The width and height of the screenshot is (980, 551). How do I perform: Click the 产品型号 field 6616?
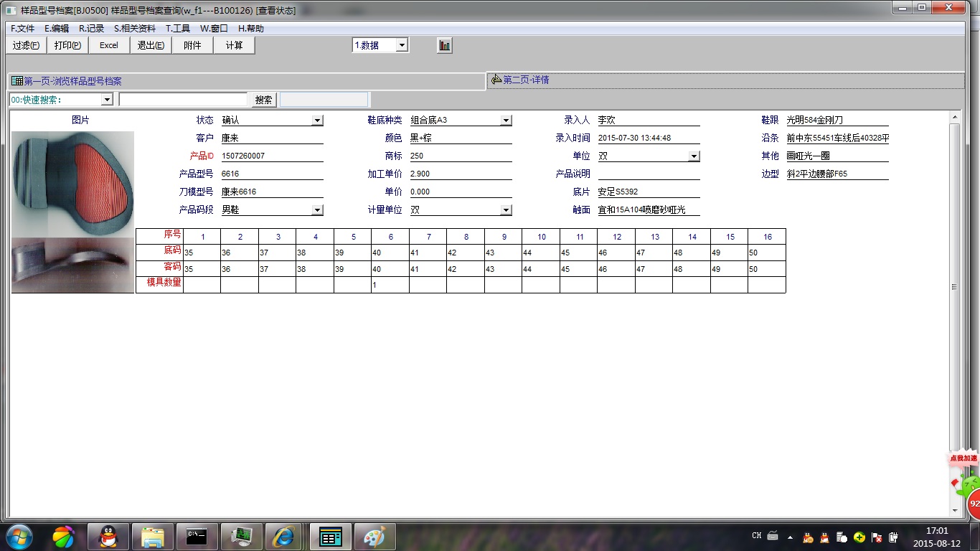pos(271,174)
